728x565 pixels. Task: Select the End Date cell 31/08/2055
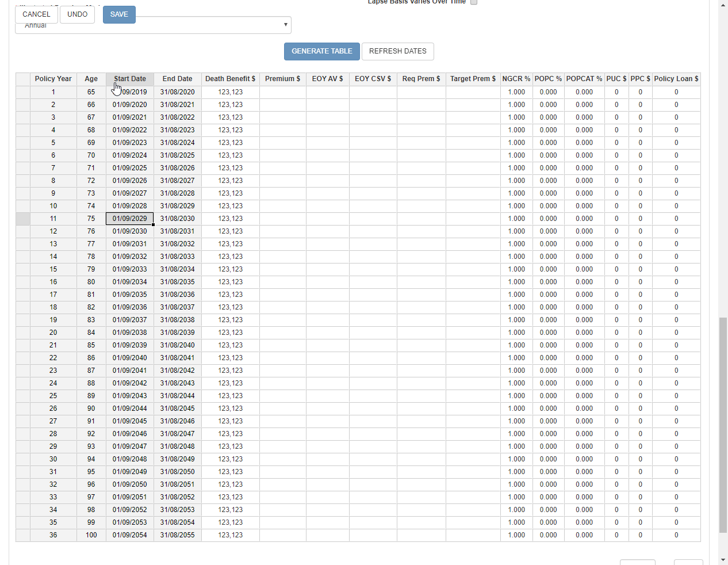[x=177, y=535]
